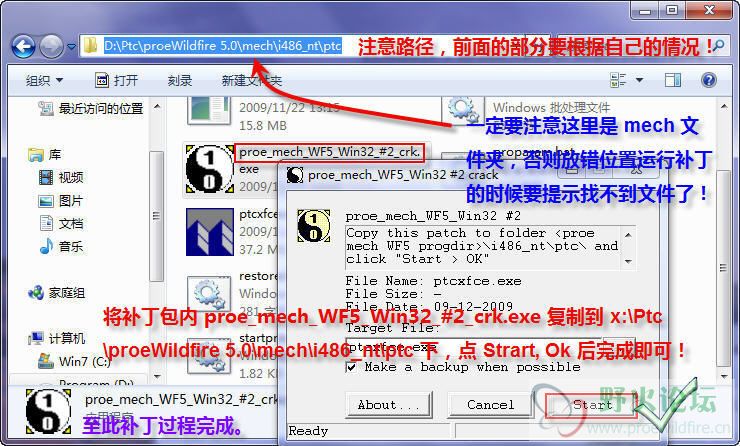Click the Ready status bar text
This screenshot has height=446, width=740.
[x=308, y=431]
